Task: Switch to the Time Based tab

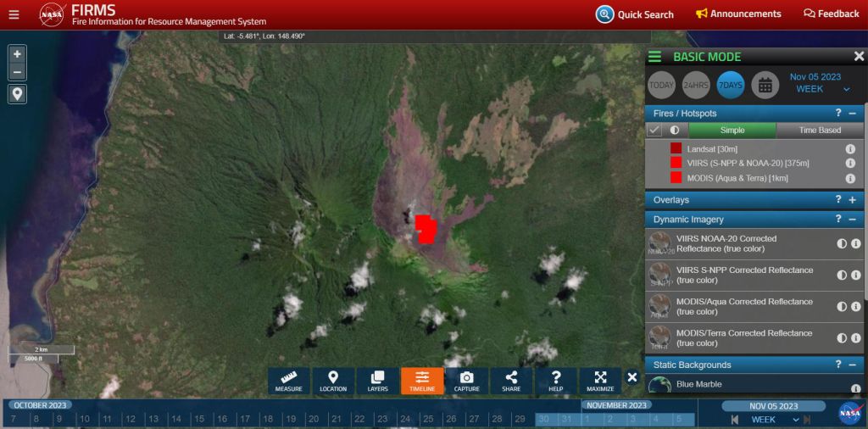Action: click(x=819, y=131)
